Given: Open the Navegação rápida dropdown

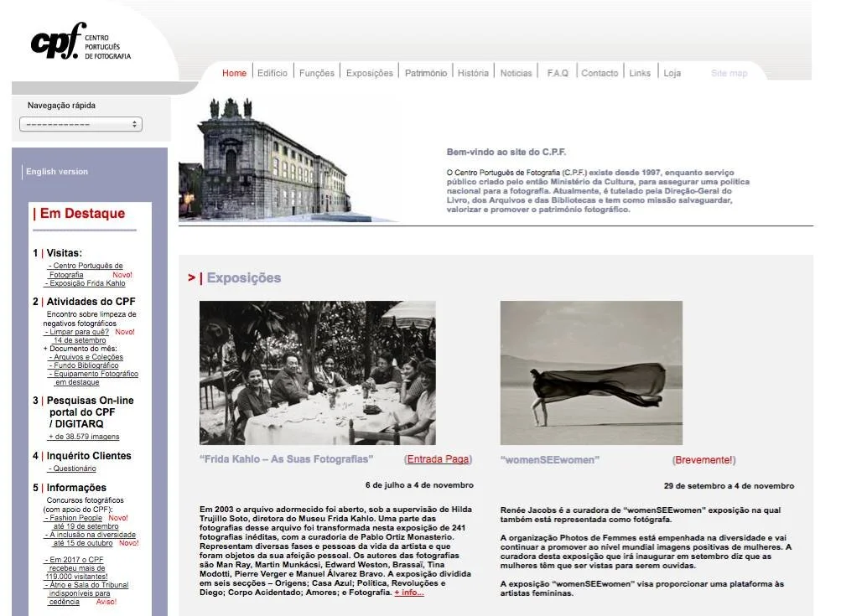Looking at the screenshot, I should [x=81, y=124].
